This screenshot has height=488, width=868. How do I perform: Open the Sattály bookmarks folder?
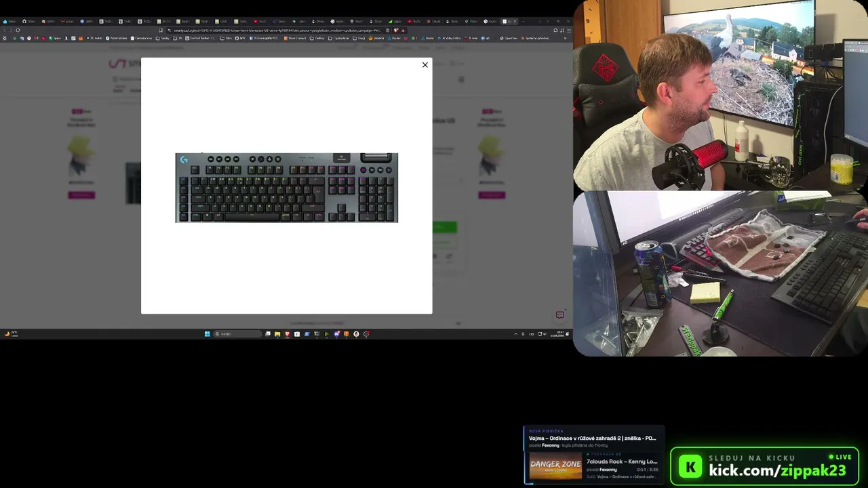pos(163,38)
